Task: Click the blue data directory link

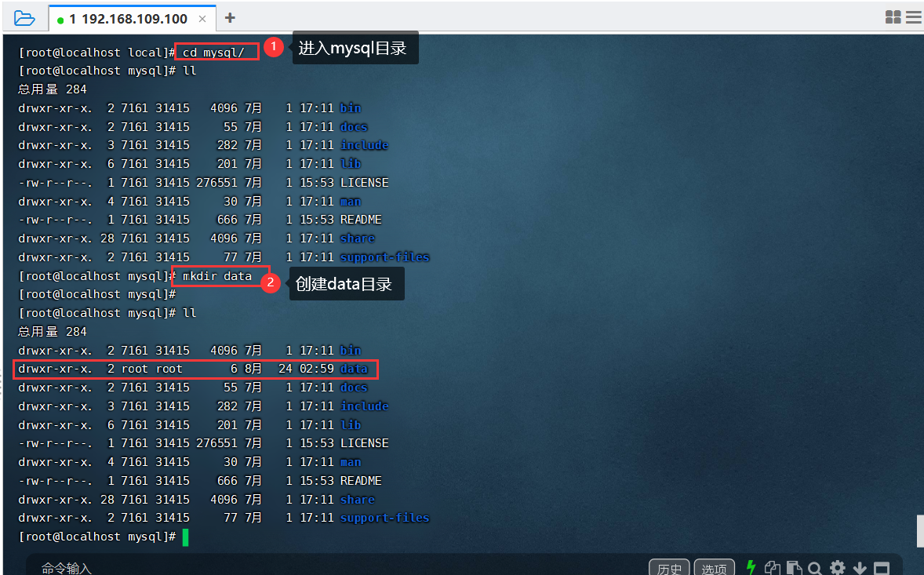Action: coord(354,369)
